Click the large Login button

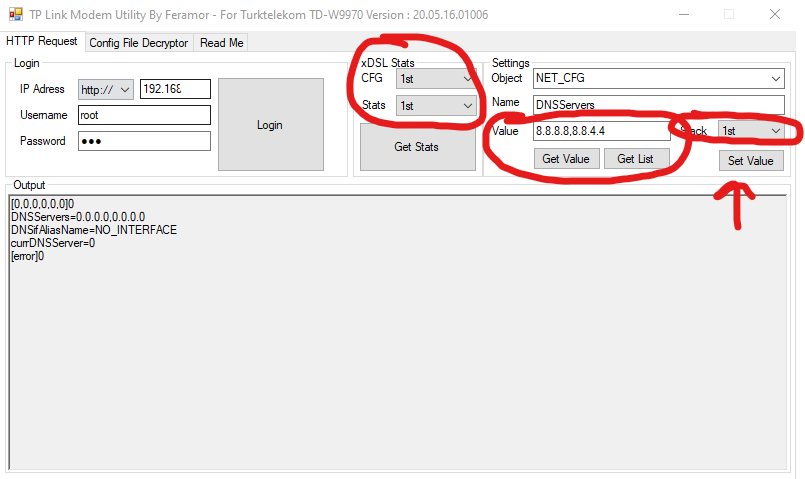(271, 124)
